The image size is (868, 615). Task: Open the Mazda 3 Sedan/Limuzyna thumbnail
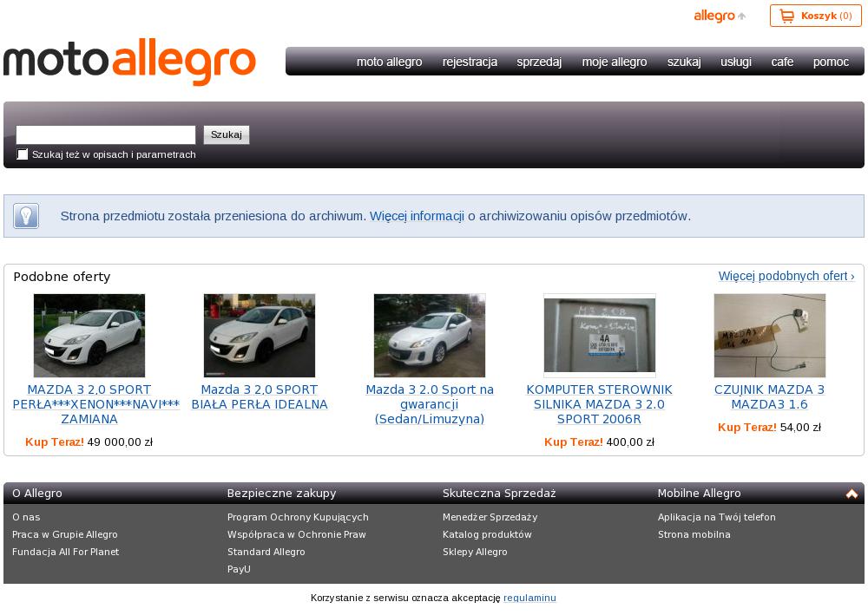pyautogui.click(x=430, y=336)
